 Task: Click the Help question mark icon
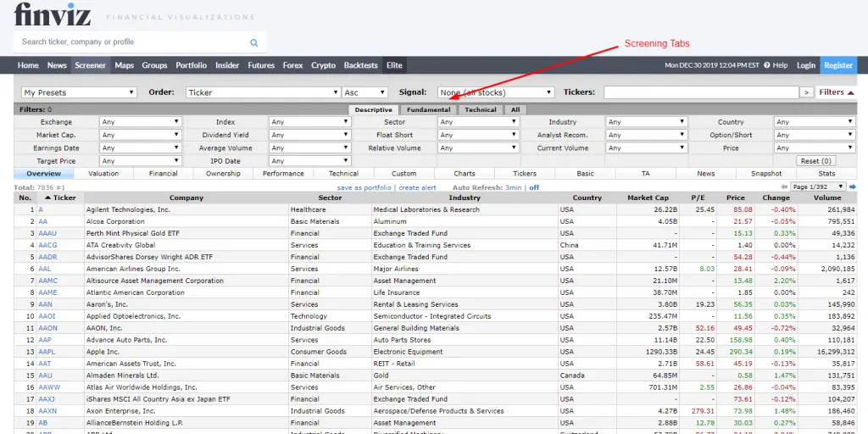766,65
